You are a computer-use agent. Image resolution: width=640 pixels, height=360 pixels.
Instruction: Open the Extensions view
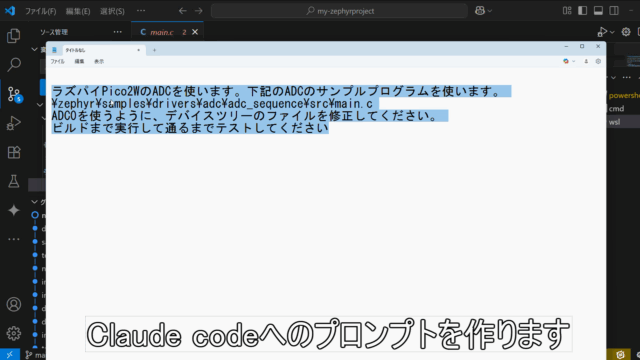coord(13,153)
